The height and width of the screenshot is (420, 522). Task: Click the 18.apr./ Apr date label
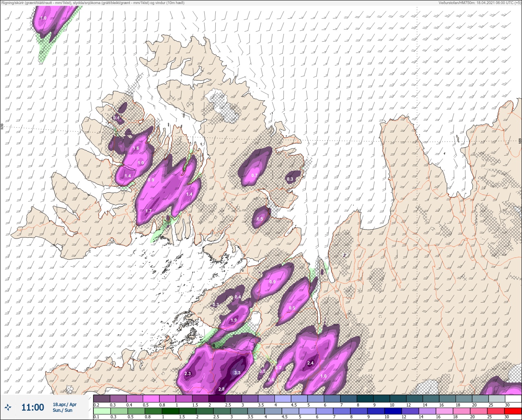pyautogui.click(x=64, y=405)
